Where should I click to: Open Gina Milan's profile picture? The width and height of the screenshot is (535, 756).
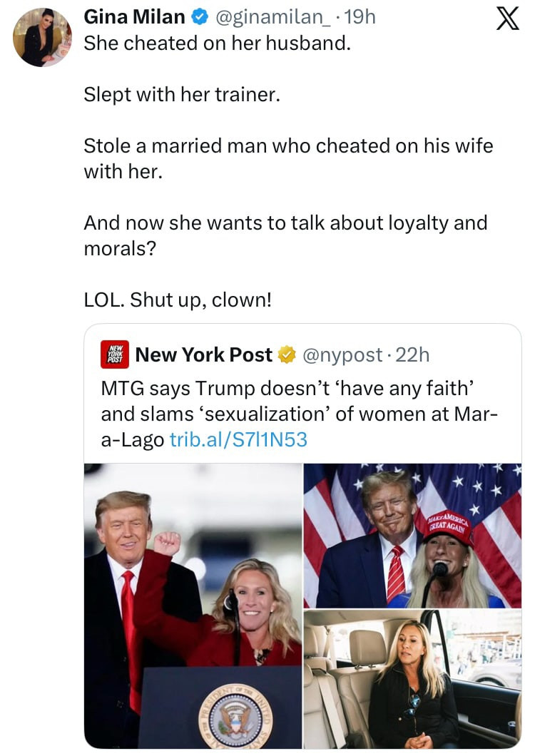pyautogui.click(x=42, y=37)
